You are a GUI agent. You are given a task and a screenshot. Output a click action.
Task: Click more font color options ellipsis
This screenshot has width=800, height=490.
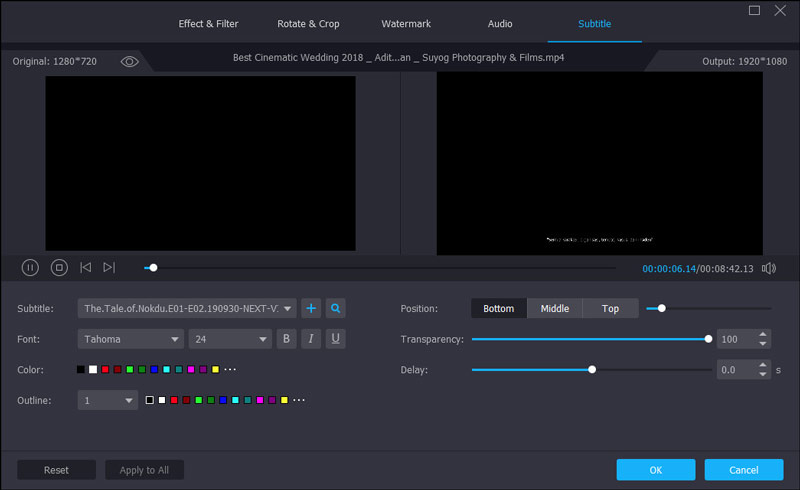230,370
